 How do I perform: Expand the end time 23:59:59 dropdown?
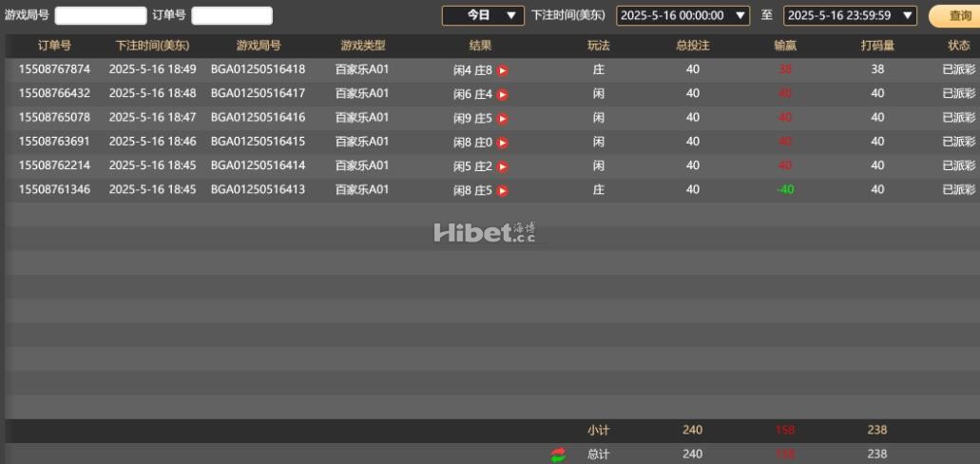[x=851, y=15]
